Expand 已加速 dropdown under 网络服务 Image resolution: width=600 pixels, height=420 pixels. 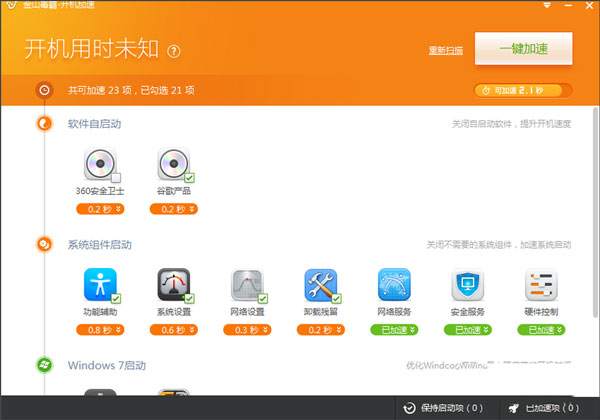394,330
